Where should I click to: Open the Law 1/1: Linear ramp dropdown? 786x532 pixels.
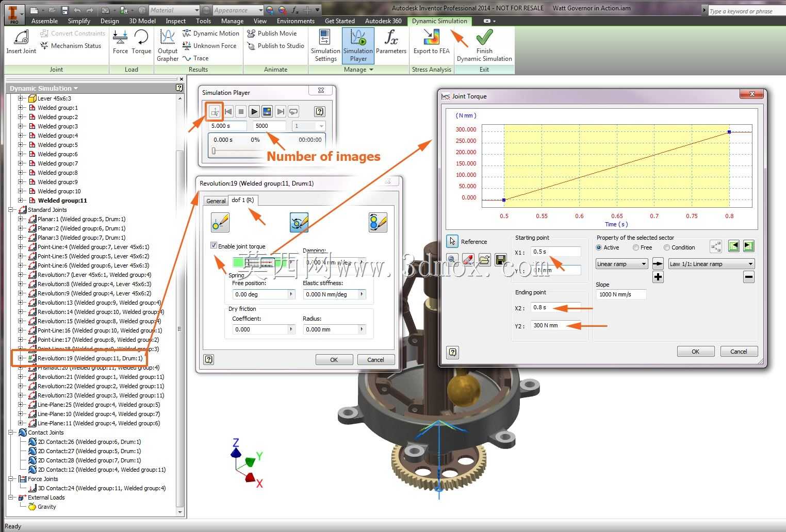pos(711,264)
